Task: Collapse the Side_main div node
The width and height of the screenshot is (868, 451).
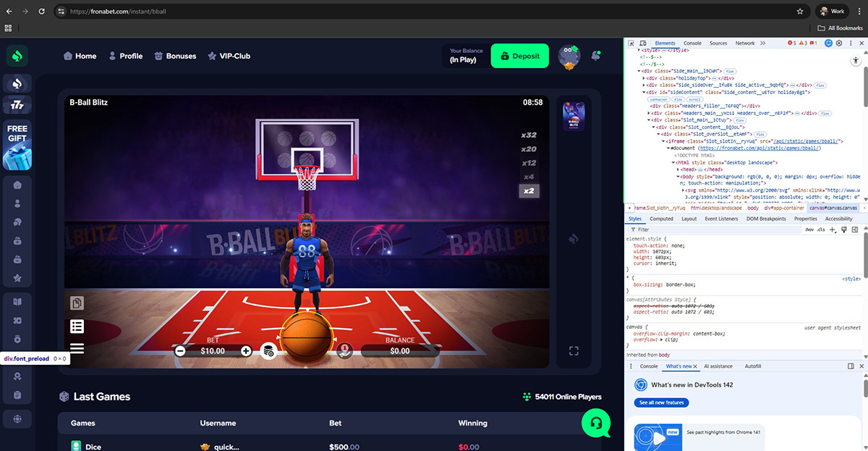Action: click(x=639, y=71)
